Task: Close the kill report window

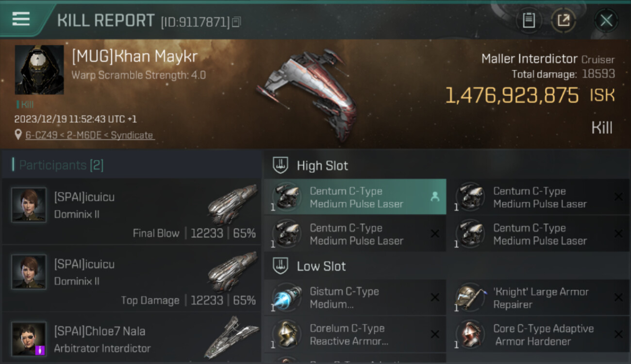Action: click(x=606, y=20)
